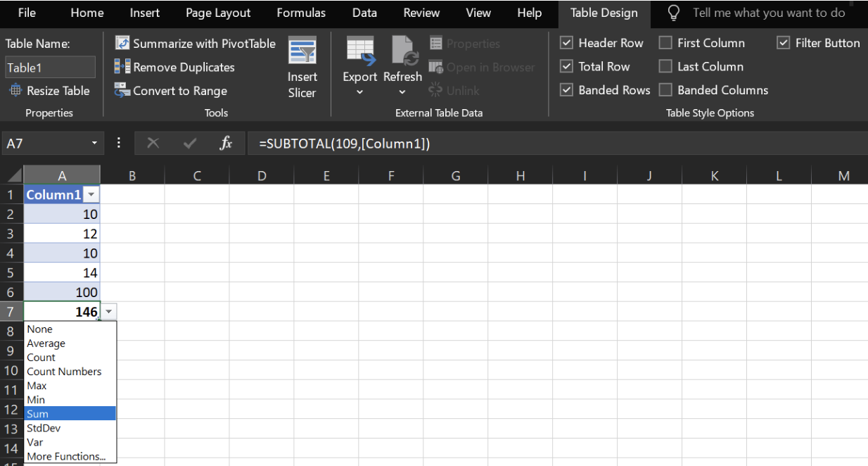Open the File tab
This screenshot has height=466, width=868.
coord(27,13)
